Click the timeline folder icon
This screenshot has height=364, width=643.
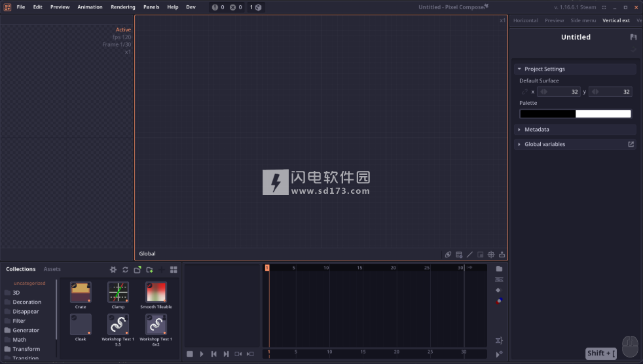pos(499,269)
